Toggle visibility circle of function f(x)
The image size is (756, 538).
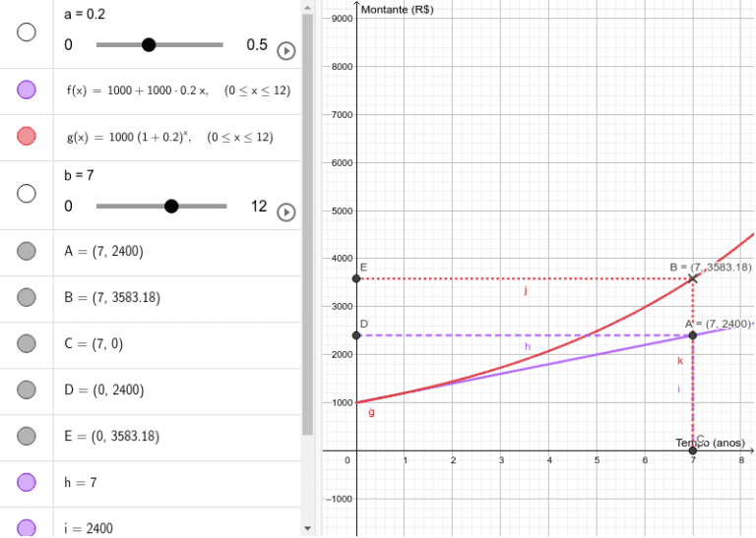pos(27,90)
